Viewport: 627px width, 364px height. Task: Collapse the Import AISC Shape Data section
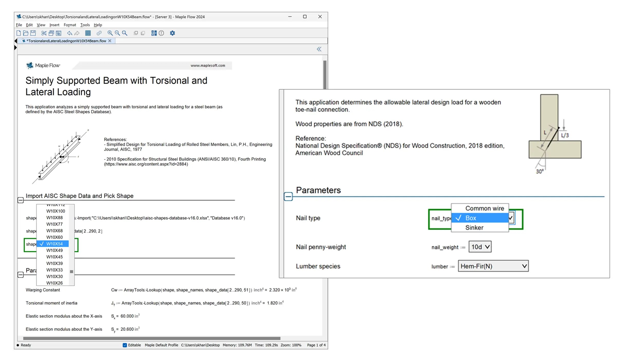coord(21,200)
